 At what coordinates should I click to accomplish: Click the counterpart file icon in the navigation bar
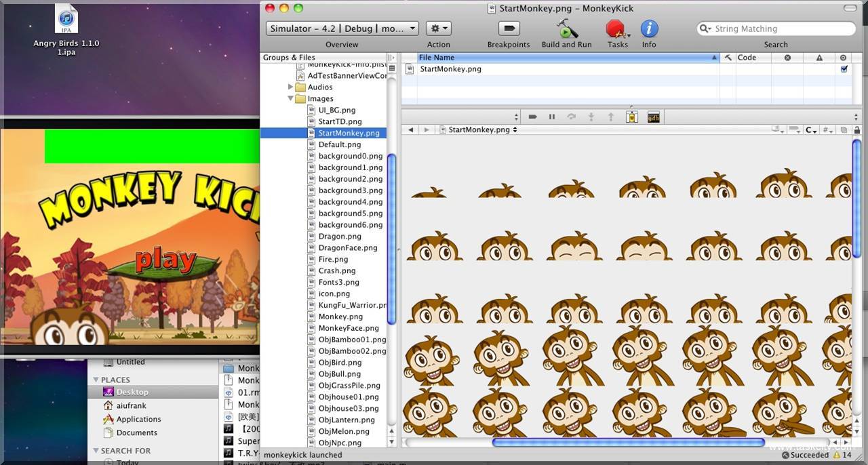(x=844, y=129)
